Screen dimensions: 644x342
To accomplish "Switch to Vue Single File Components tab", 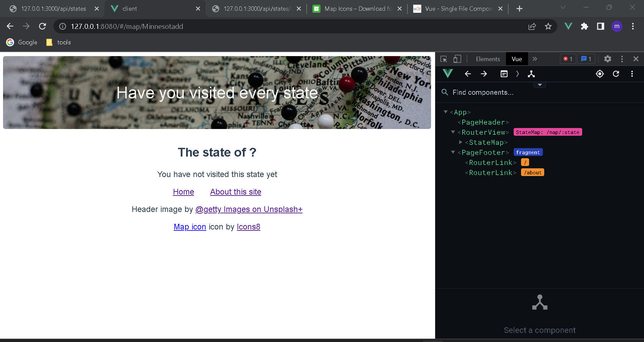I will [458, 9].
